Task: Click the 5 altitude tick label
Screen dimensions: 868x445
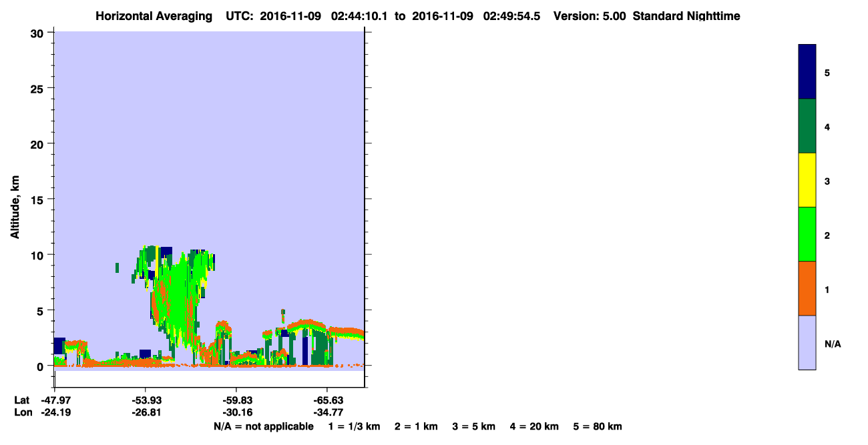Action: click(x=41, y=310)
